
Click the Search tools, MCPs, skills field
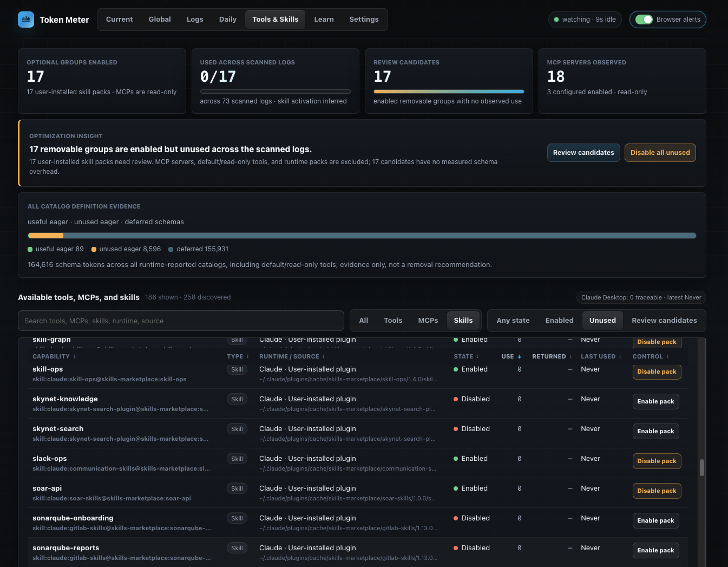pos(181,321)
